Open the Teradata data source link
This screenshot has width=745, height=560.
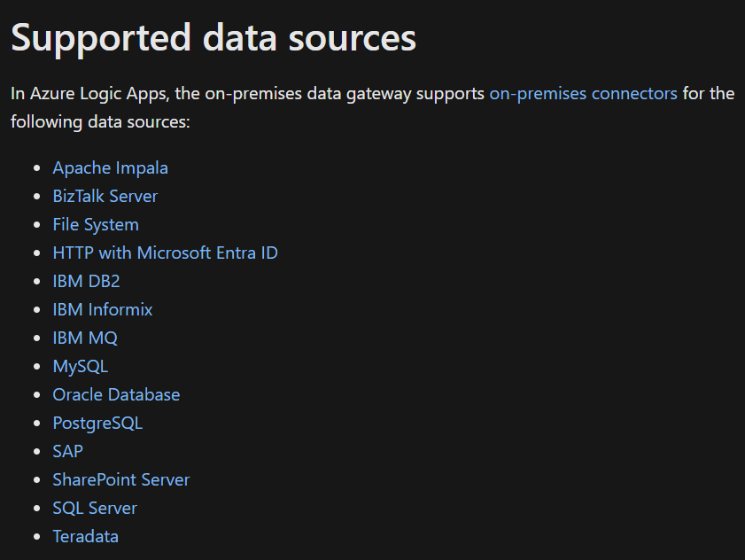(x=85, y=536)
